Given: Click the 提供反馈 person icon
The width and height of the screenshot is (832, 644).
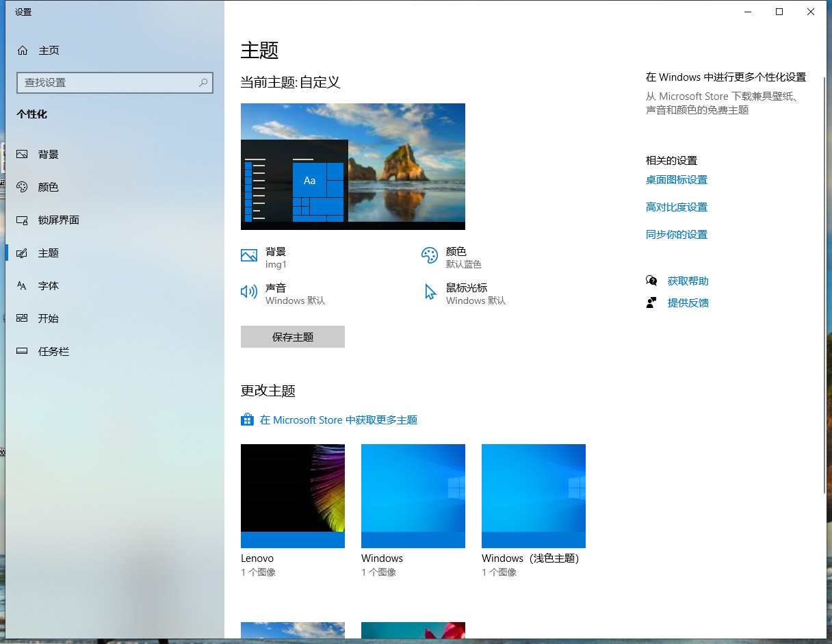Looking at the screenshot, I should [x=651, y=302].
